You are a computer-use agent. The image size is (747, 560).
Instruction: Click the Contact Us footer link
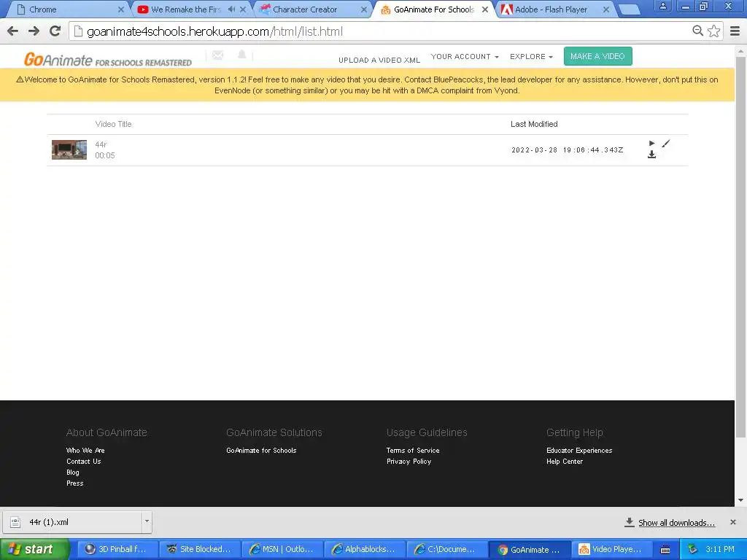pyautogui.click(x=84, y=462)
